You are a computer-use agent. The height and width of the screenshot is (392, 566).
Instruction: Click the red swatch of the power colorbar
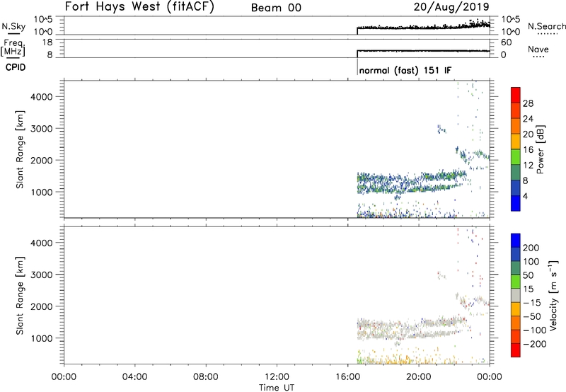click(516, 95)
